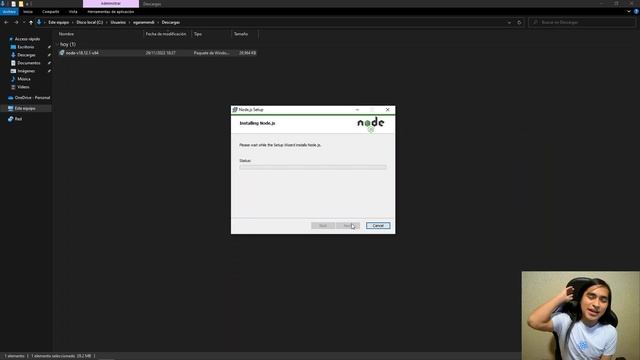Open Imágenes in the sidebar
This screenshot has width=640, height=360.
[26, 71]
